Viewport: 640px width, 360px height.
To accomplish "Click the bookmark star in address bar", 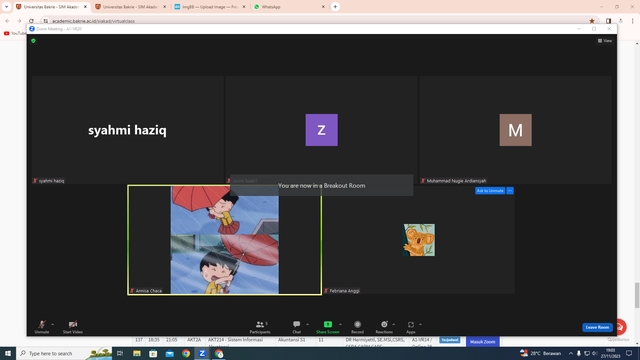I will click(591, 21).
